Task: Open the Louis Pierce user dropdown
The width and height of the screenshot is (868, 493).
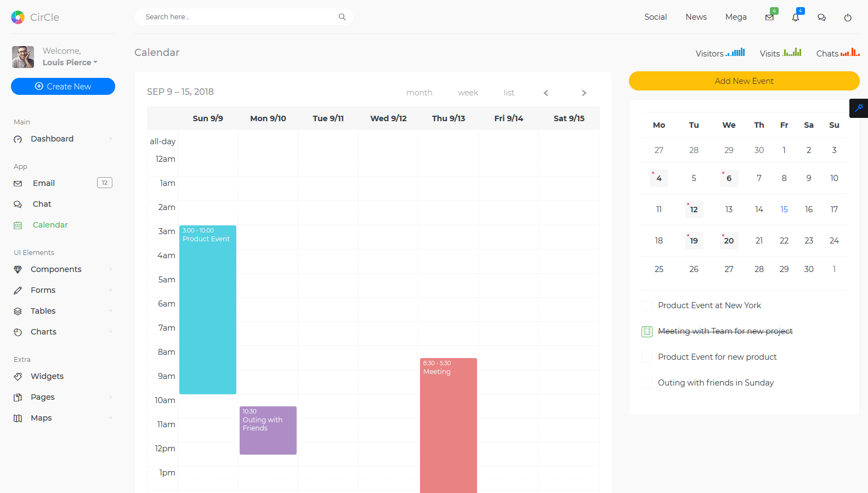Action: tap(70, 63)
